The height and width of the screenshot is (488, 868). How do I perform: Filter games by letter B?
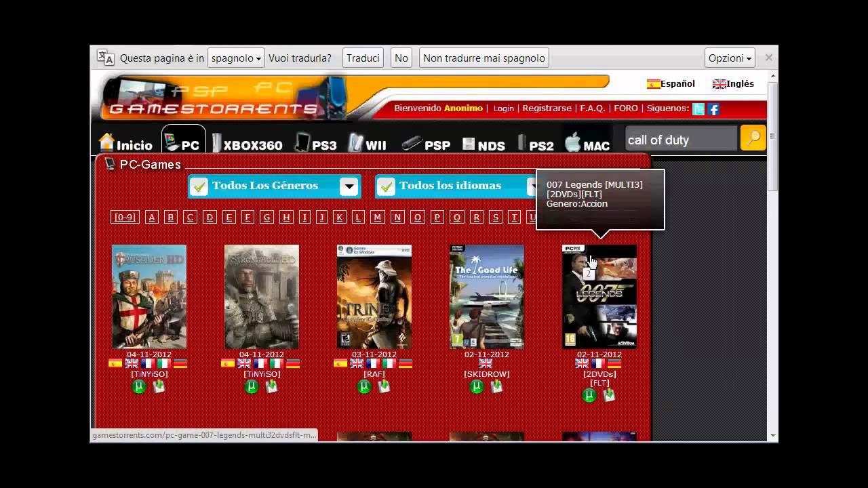171,217
